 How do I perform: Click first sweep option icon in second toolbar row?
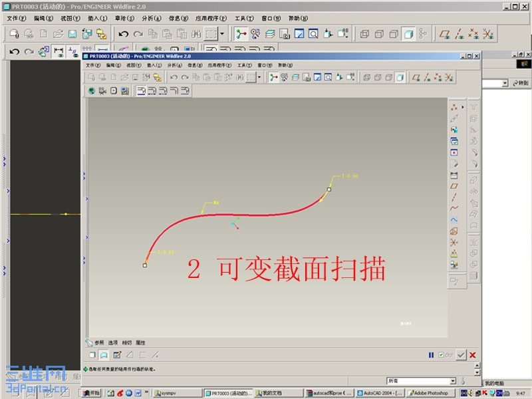(x=141, y=90)
